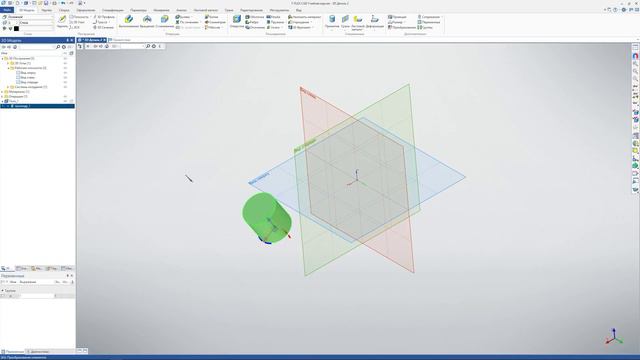Click Наложить материал tool
This screenshot has width=640, height=360.
tap(304, 17)
